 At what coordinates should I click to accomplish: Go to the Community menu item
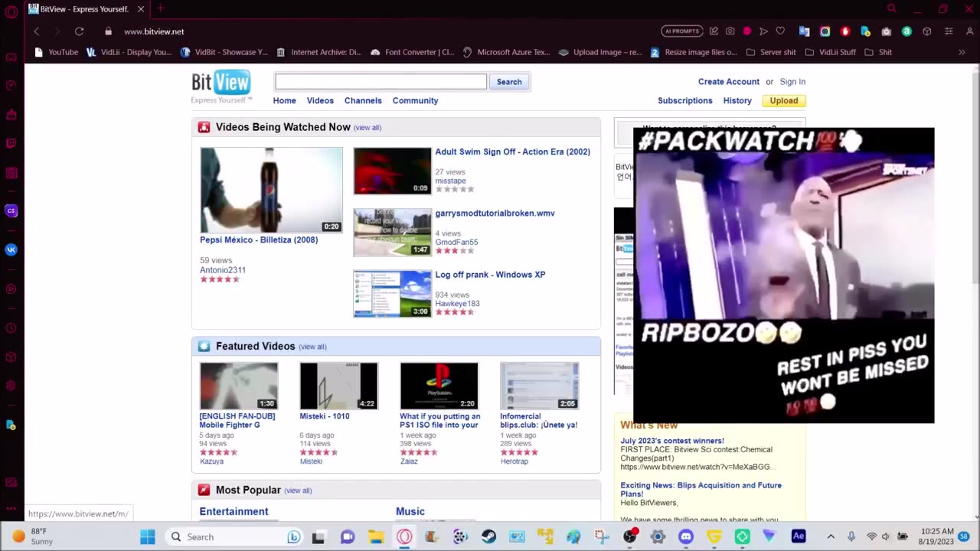415,100
